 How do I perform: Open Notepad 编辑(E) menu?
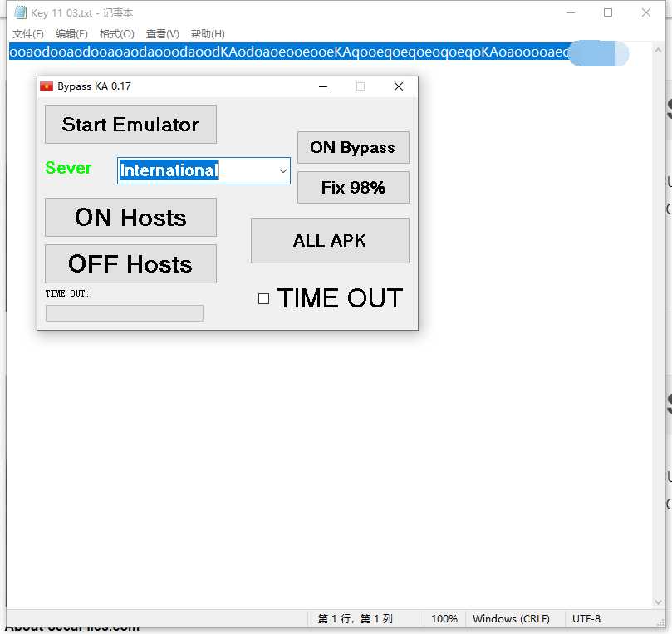coord(71,34)
